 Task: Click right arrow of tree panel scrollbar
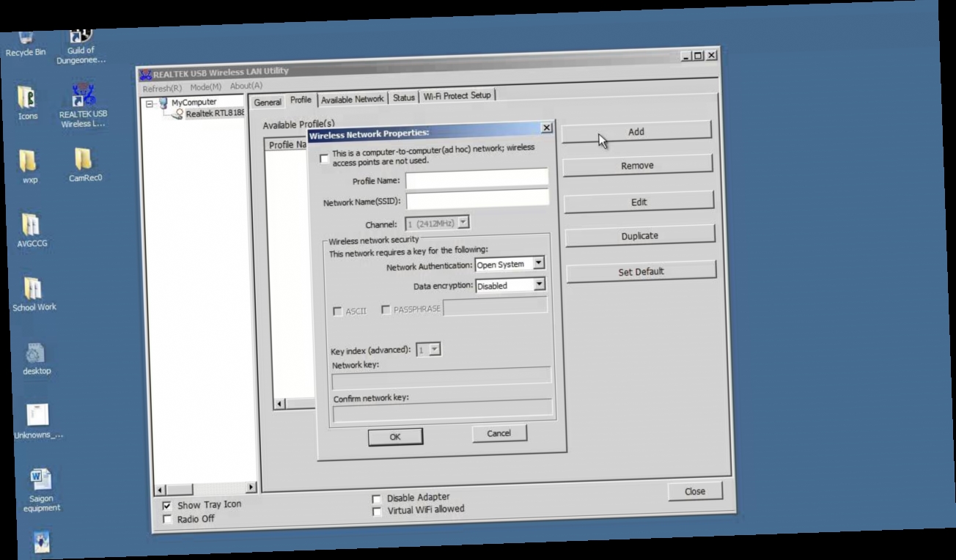click(251, 487)
